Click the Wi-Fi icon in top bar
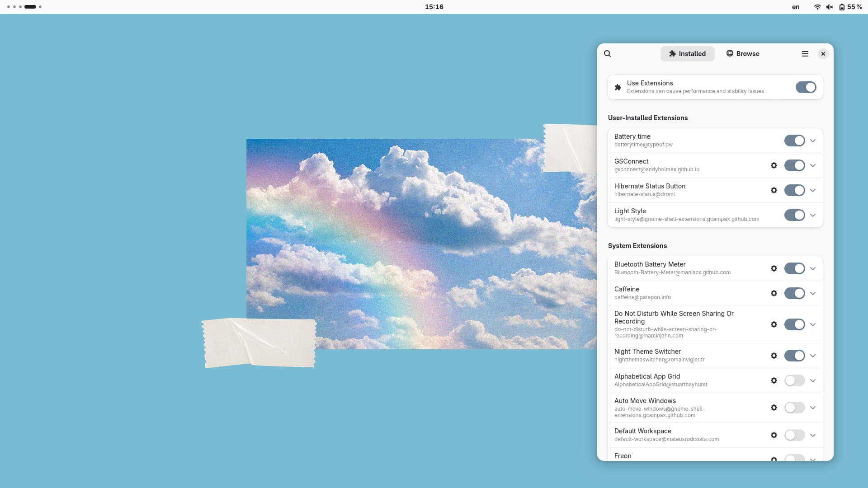 click(x=817, y=7)
